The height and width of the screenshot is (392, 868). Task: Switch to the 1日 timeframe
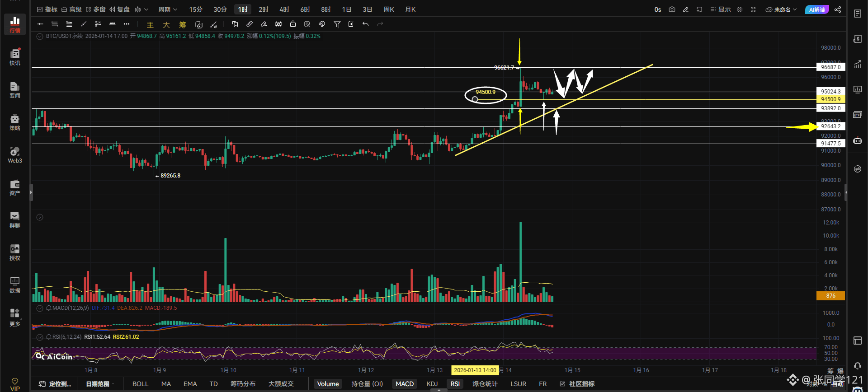coord(347,9)
